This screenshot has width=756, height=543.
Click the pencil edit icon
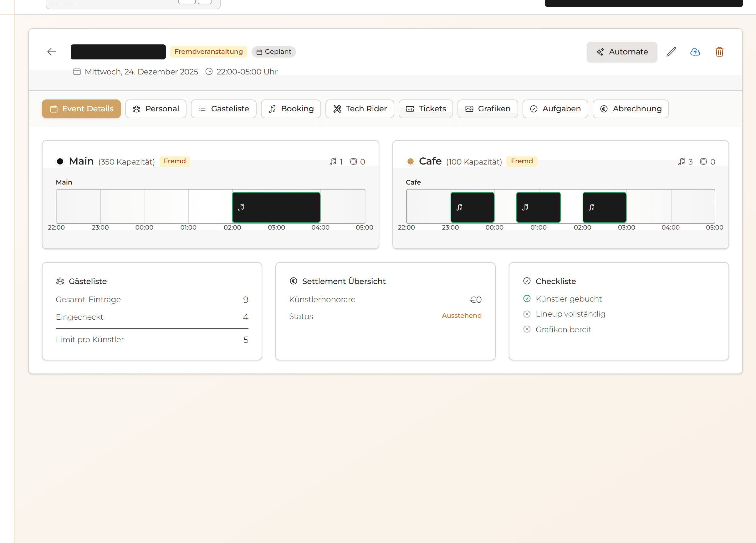click(x=671, y=52)
